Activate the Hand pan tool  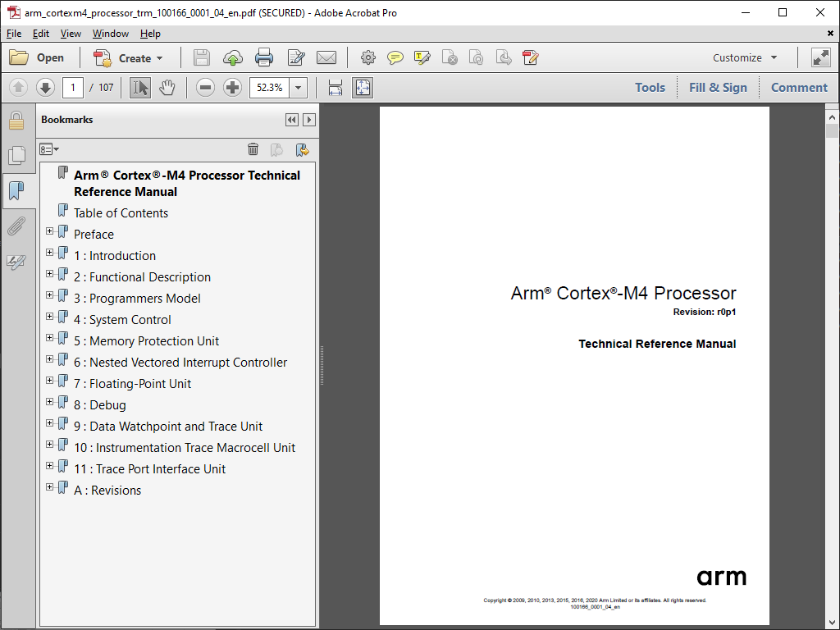167,87
